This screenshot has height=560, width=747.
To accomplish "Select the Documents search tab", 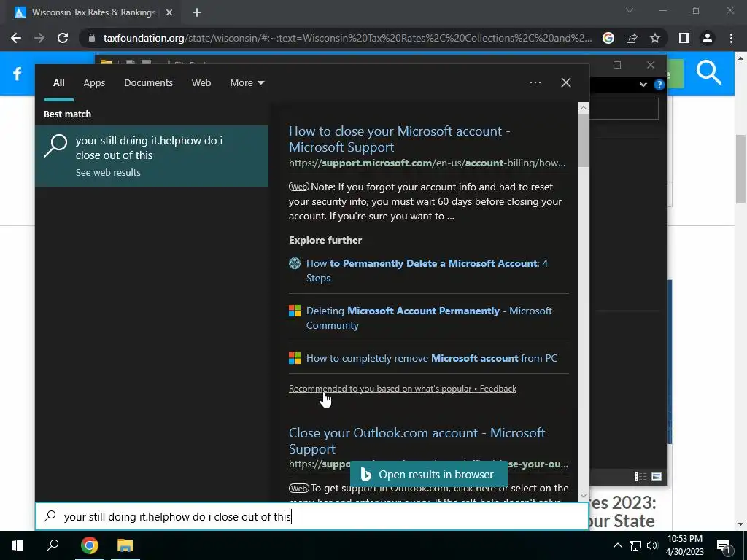I will (148, 83).
